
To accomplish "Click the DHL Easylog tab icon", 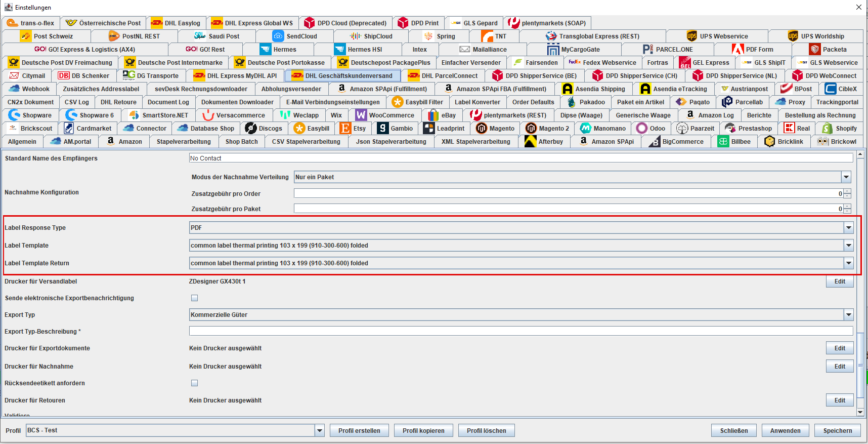I will (157, 23).
